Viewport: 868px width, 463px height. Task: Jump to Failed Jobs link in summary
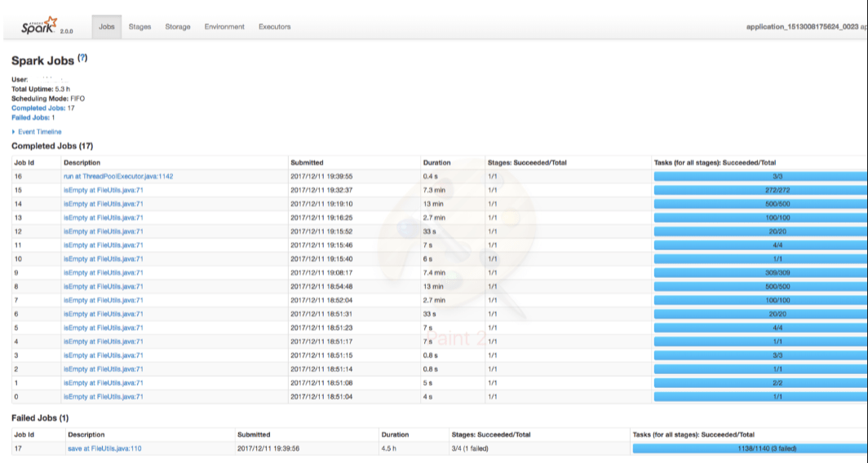[x=30, y=117]
